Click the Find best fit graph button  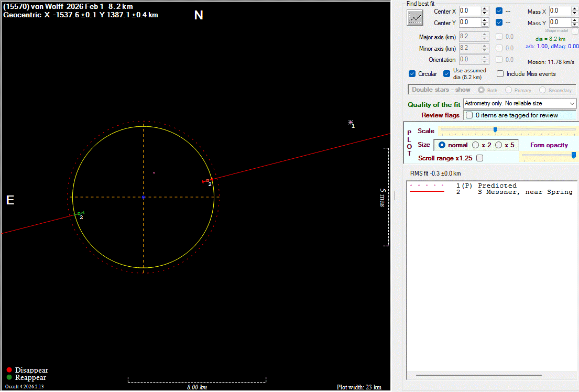tap(415, 17)
